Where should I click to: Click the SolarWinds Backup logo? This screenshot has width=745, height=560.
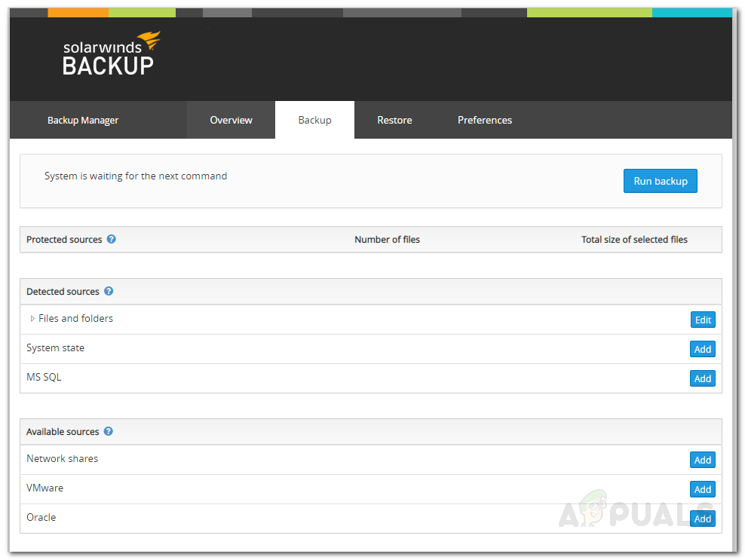[x=111, y=54]
